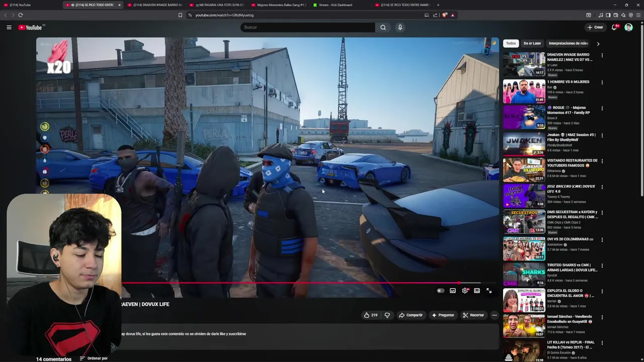The width and height of the screenshot is (644, 362).
Task: Open options for TIROTEO SHARKS vs CMK video
Action: (x=602, y=265)
